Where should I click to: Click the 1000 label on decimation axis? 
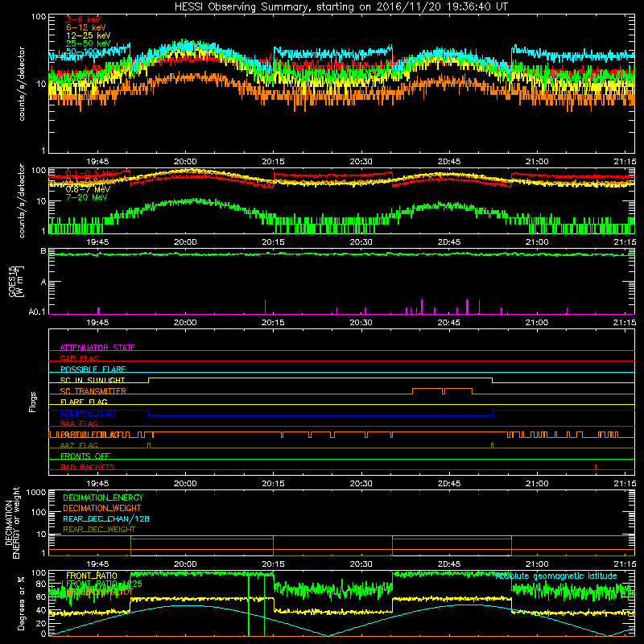[x=36, y=492]
